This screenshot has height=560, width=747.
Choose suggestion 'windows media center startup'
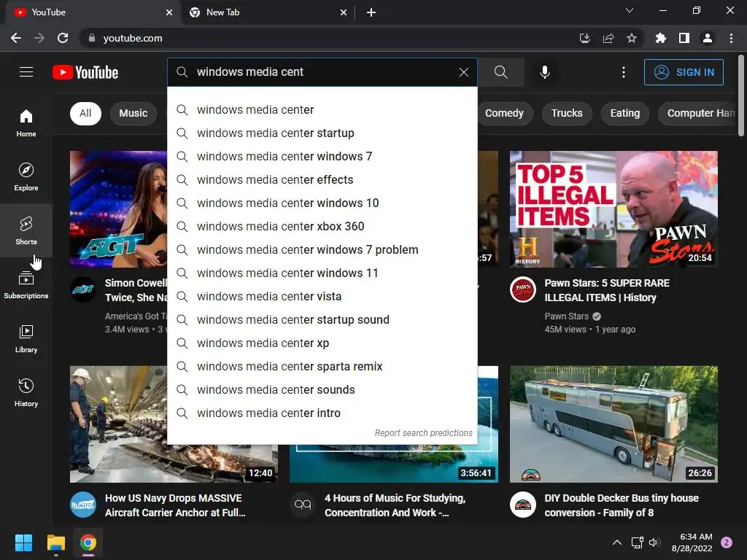(x=322, y=133)
